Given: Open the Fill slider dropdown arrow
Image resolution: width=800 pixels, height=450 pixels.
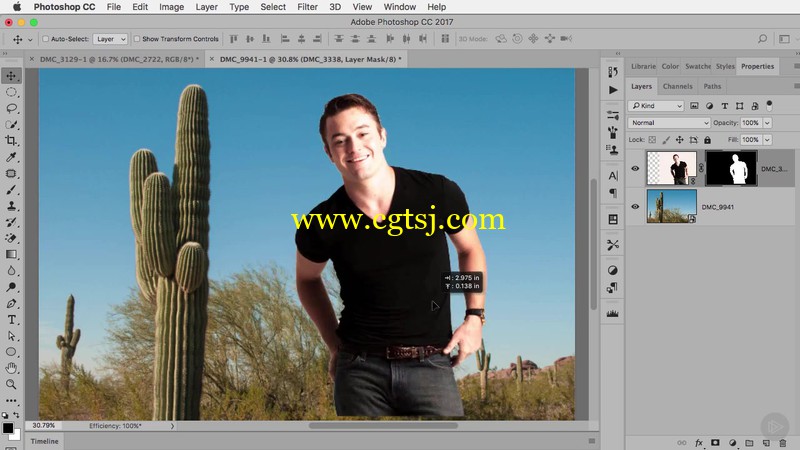Looking at the screenshot, I should pos(767,140).
